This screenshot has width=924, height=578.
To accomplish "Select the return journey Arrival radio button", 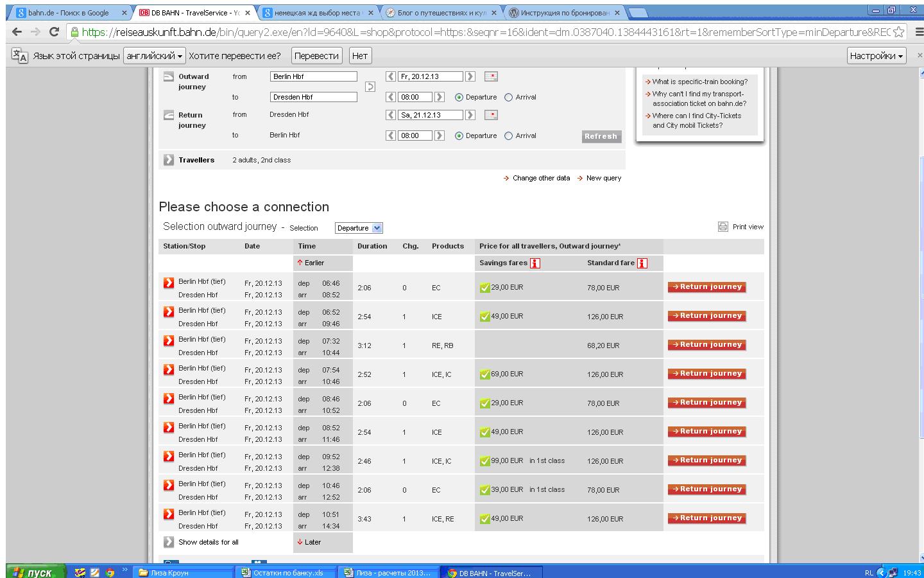I will click(x=509, y=136).
